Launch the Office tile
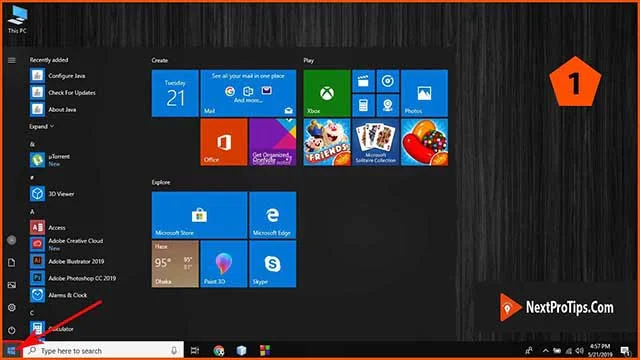Viewport: 640px width, 360px height. [x=224, y=142]
